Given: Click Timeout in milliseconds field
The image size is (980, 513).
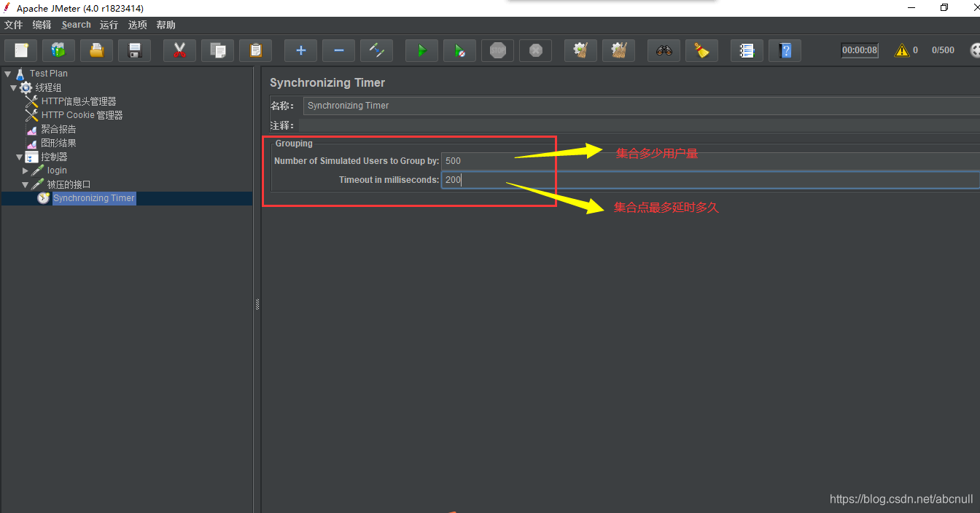Looking at the screenshot, I should [x=710, y=179].
